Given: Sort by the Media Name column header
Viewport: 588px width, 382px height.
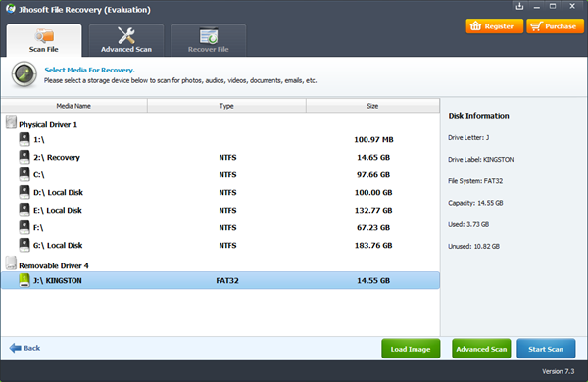Looking at the screenshot, I should pyautogui.click(x=73, y=106).
